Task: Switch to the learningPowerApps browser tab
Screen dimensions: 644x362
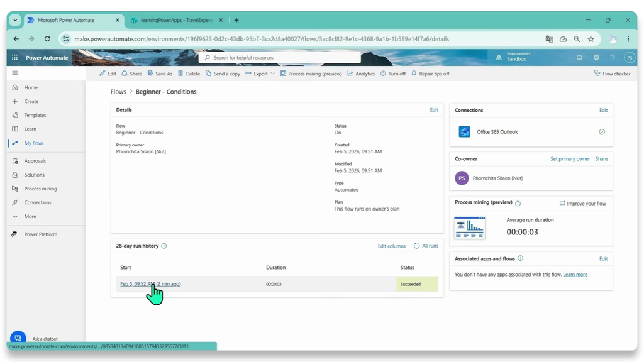Action: [x=177, y=20]
